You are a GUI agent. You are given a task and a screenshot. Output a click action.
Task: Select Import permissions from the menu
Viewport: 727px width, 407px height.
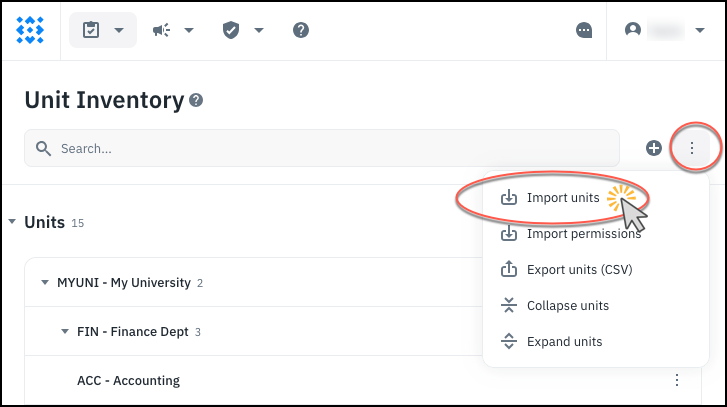click(x=570, y=234)
